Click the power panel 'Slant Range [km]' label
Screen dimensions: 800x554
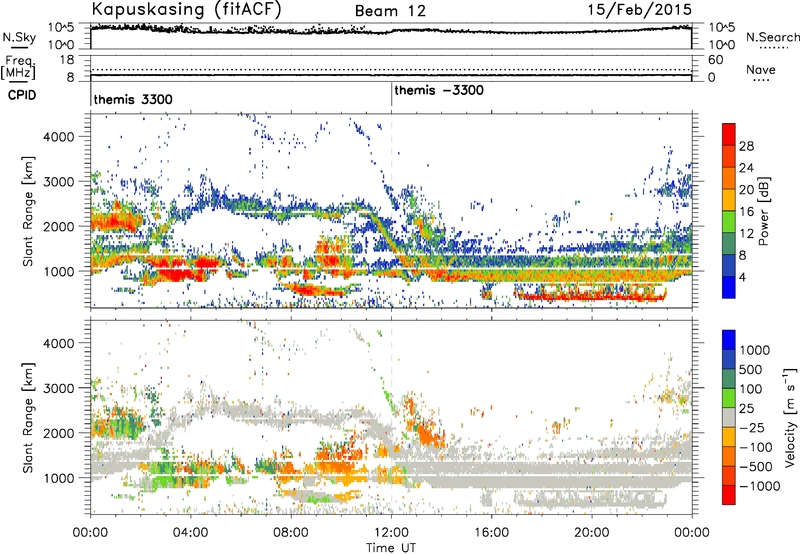(x=28, y=211)
